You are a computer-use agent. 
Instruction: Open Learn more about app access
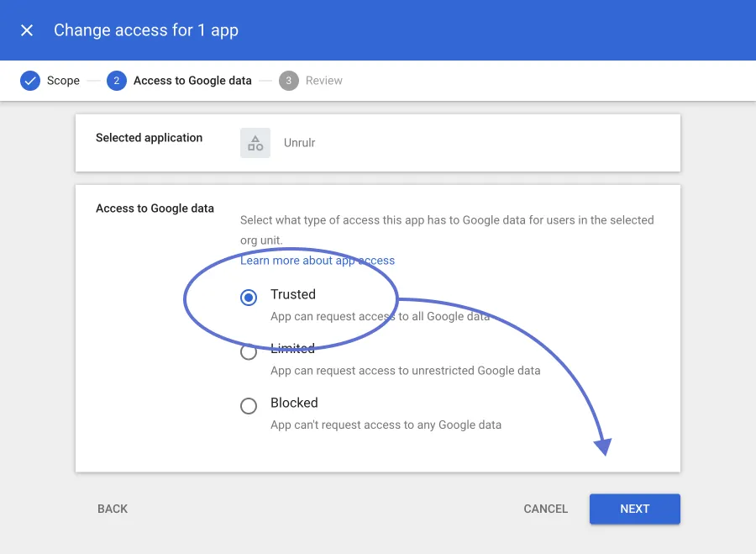tap(318, 261)
